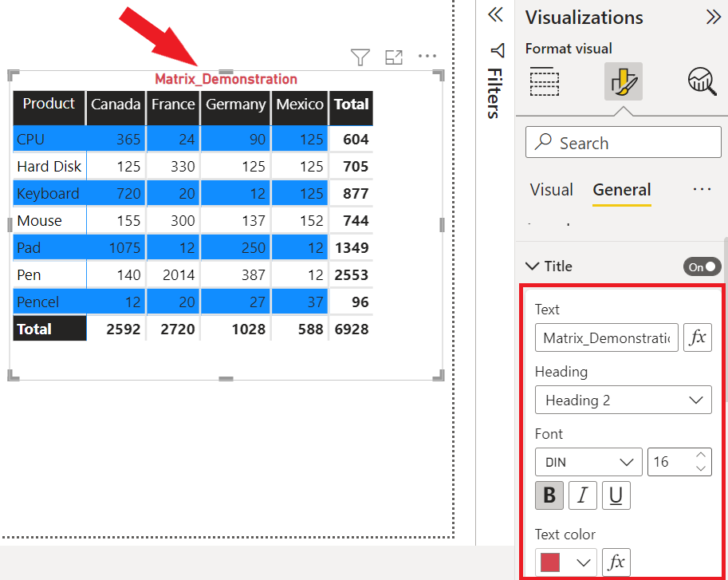Increase the title font size with up arrow
The image size is (728, 580).
tap(701, 455)
